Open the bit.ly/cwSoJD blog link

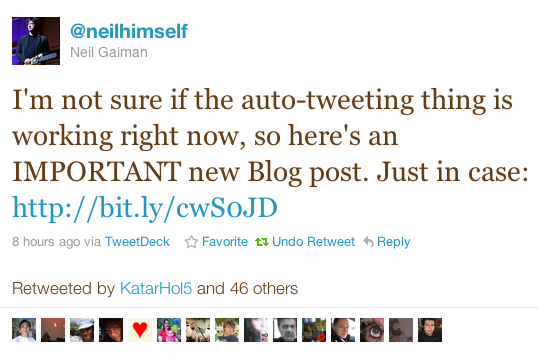tap(145, 208)
